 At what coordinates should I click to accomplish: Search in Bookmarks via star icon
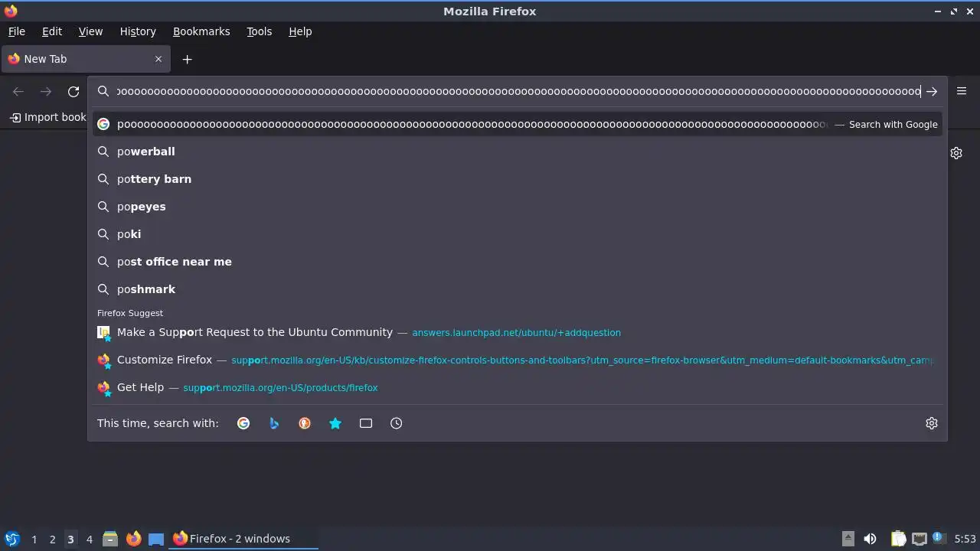(335, 423)
